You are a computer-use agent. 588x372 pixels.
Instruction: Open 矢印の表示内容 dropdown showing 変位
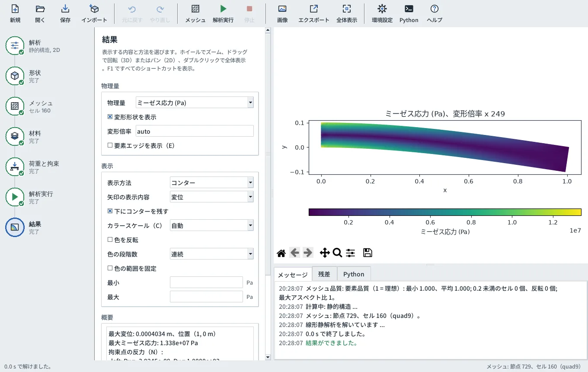point(212,197)
